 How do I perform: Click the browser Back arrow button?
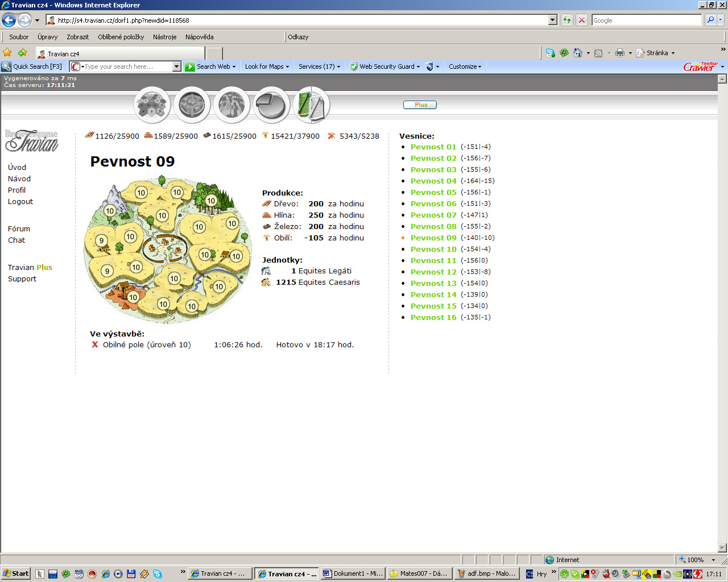pos(9,20)
